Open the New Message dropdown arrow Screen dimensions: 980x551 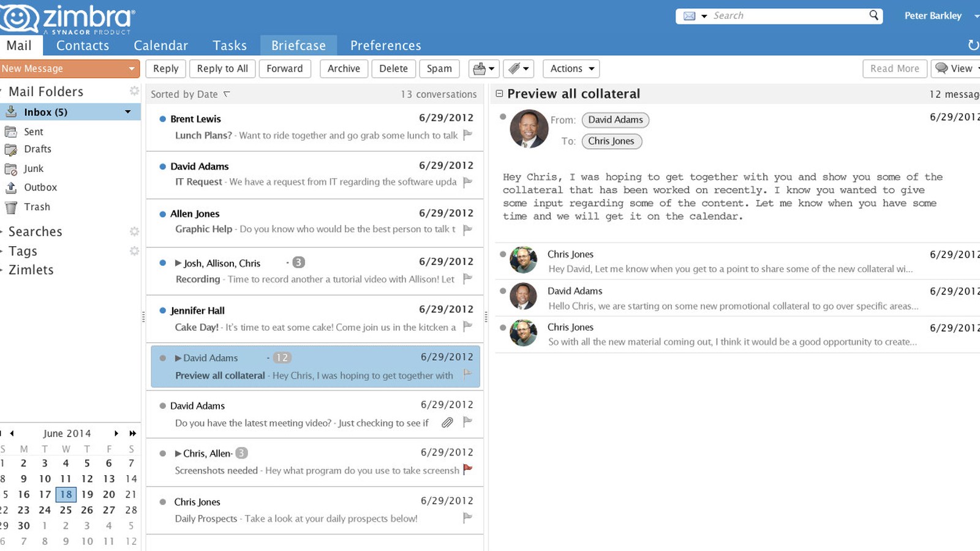click(131, 69)
